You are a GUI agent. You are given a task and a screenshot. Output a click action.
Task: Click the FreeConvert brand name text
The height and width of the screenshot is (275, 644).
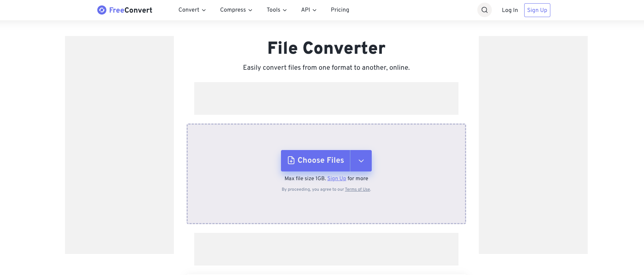pos(131,10)
